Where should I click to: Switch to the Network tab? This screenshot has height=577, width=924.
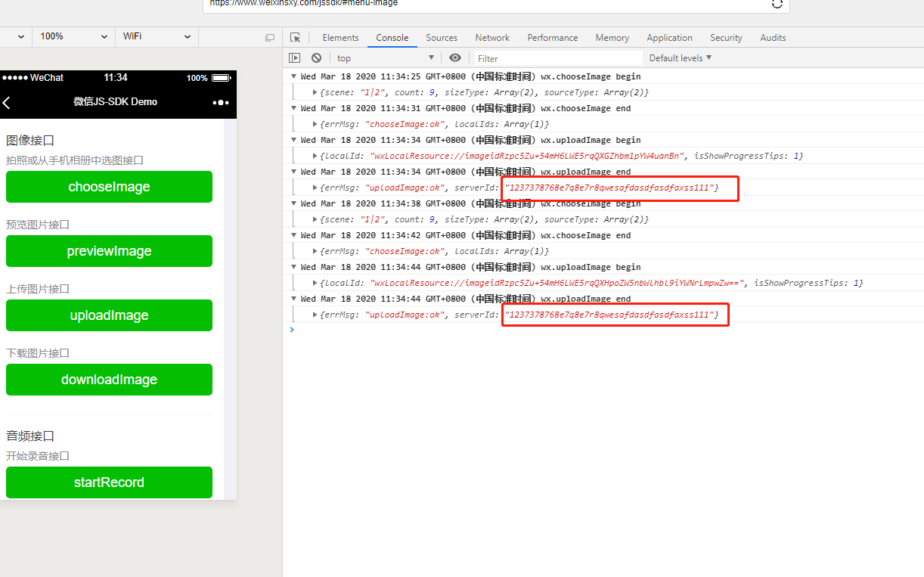pyautogui.click(x=492, y=37)
